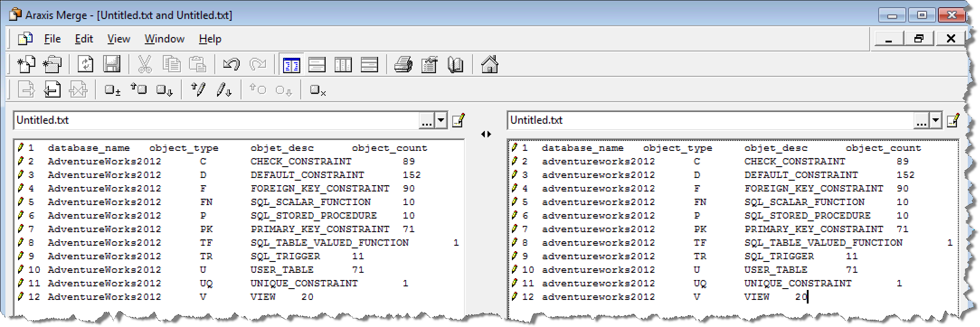Click the merge pages icon

(78, 89)
